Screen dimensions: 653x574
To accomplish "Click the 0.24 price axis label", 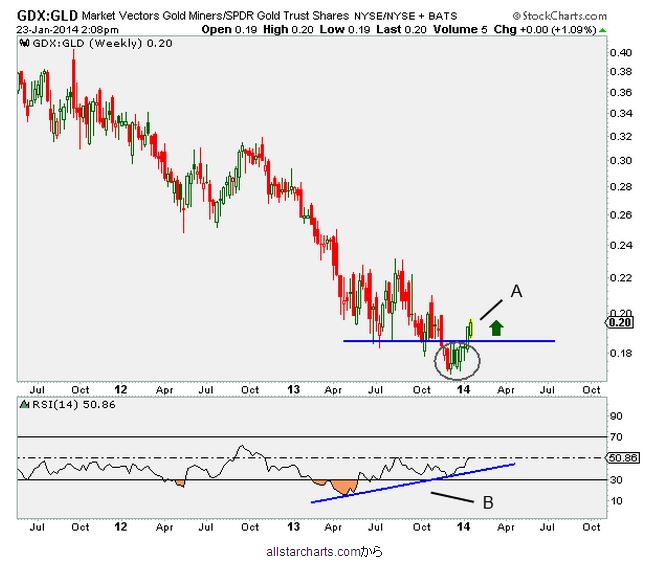I will click(621, 245).
